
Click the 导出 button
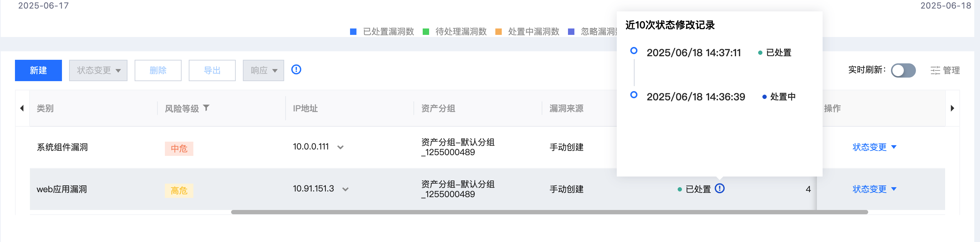click(212, 70)
